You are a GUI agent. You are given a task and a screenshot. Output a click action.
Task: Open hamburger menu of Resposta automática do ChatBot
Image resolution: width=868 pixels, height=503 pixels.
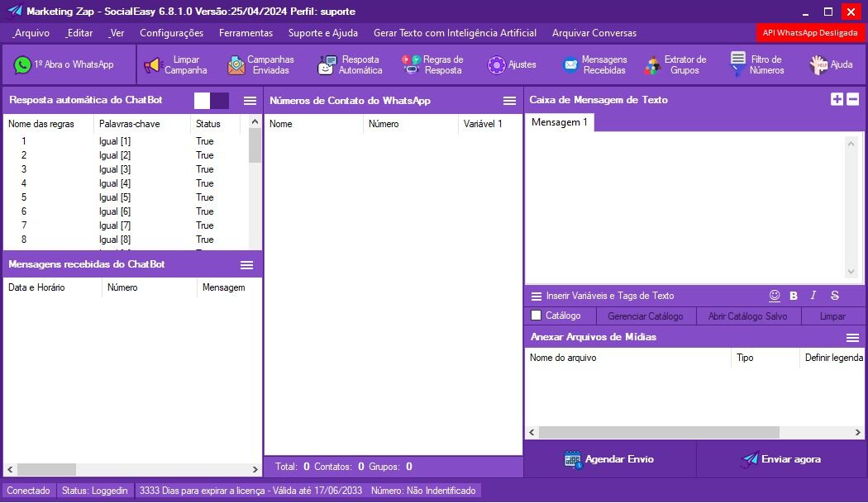(x=250, y=101)
